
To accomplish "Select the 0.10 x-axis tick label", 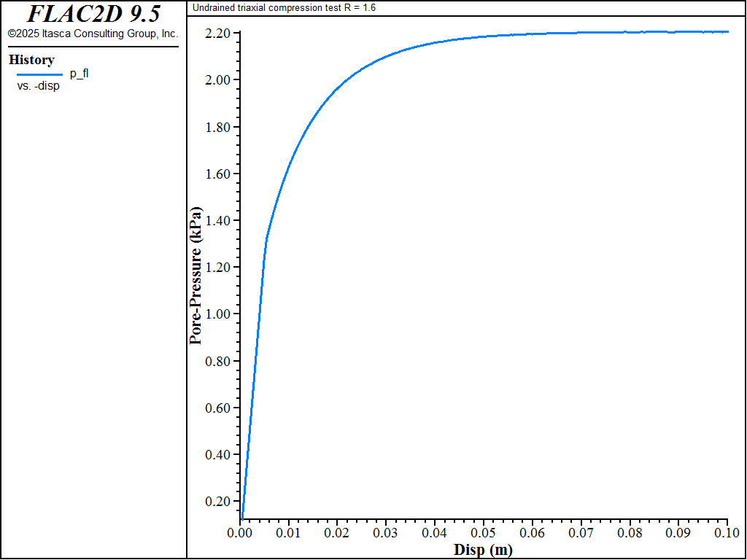I will 727,532.
